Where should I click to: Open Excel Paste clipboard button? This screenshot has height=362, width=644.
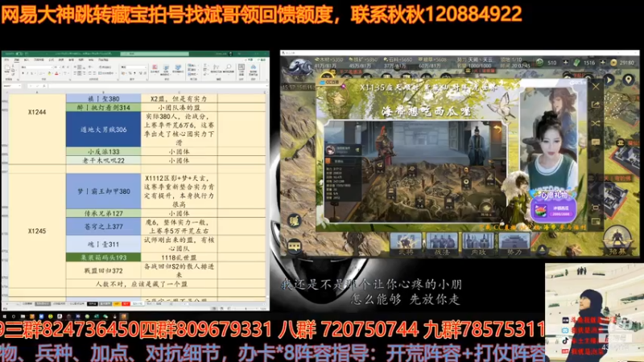point(7,69)
